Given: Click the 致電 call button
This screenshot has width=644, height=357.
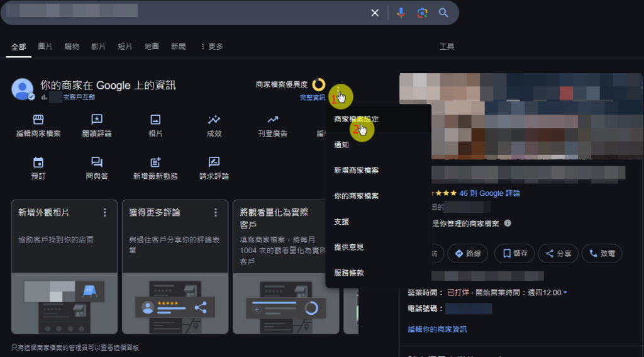Looking at the screenshot, I should coord(602,253).
